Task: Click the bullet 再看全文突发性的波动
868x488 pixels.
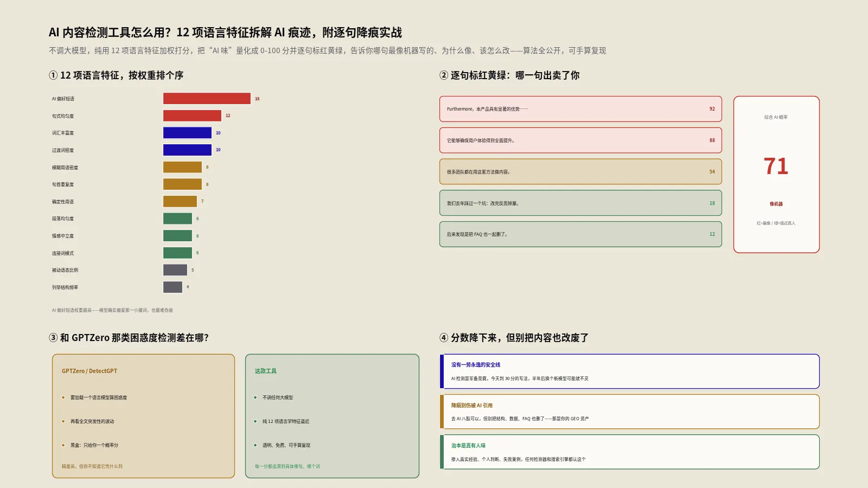Action: (x=92, y=421)
